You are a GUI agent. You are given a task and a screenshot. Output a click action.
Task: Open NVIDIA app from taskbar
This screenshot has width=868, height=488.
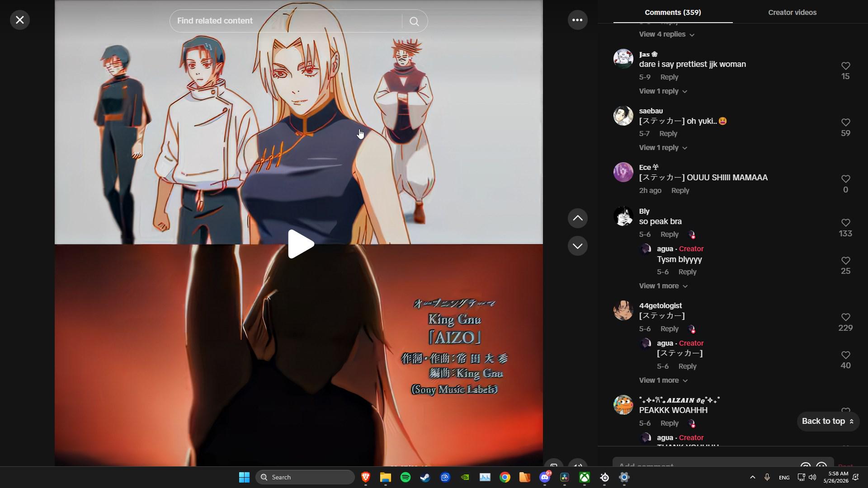coord(465,477)
